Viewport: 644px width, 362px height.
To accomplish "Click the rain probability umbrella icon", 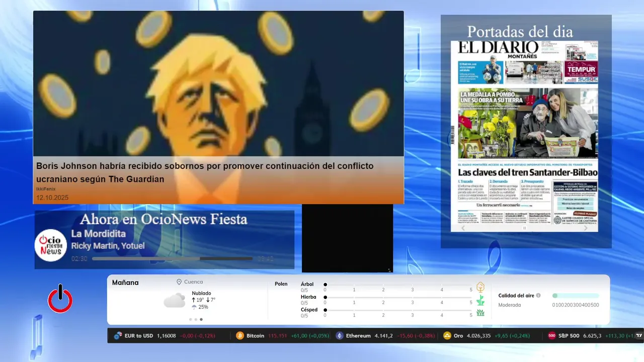I will 194,307.
